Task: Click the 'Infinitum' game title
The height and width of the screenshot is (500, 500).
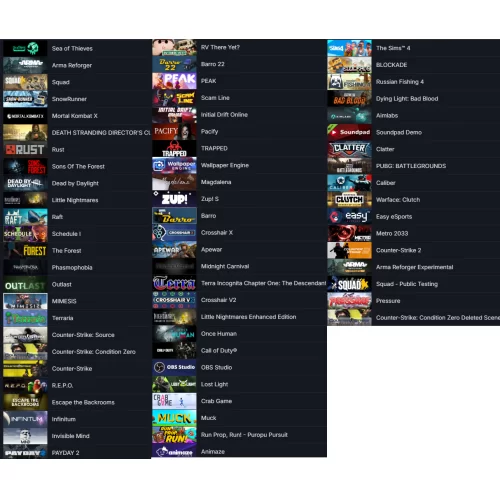Action: pos(64,419)
